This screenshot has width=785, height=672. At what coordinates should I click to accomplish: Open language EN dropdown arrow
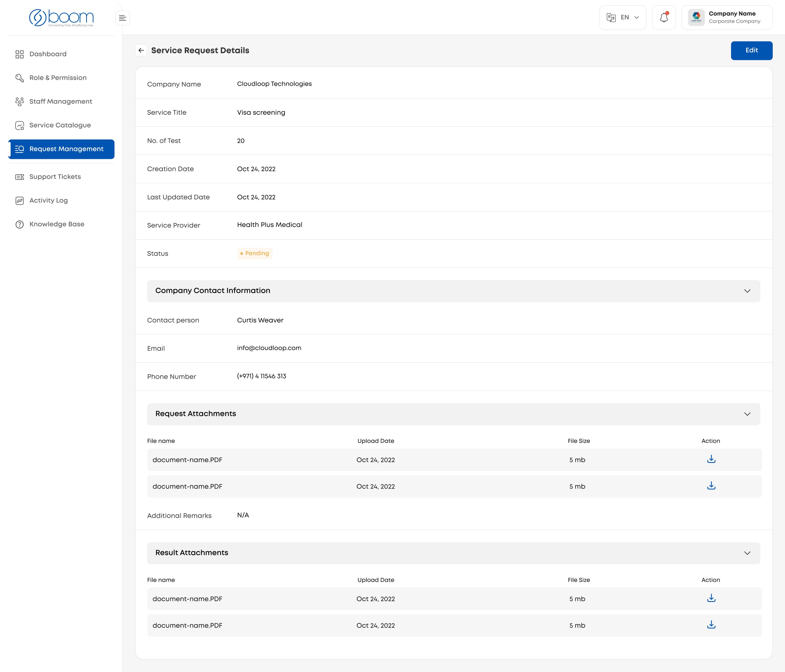point(636,17)
